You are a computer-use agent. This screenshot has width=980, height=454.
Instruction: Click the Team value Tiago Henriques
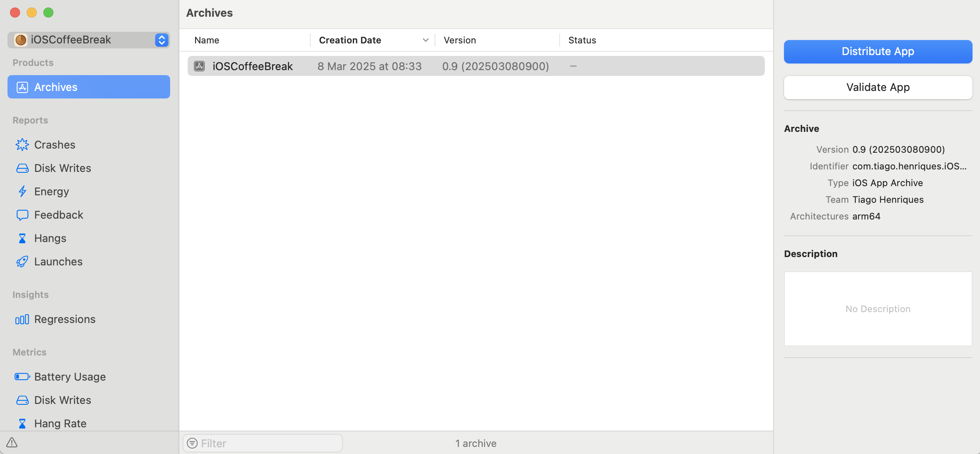[x=888, y=199]
